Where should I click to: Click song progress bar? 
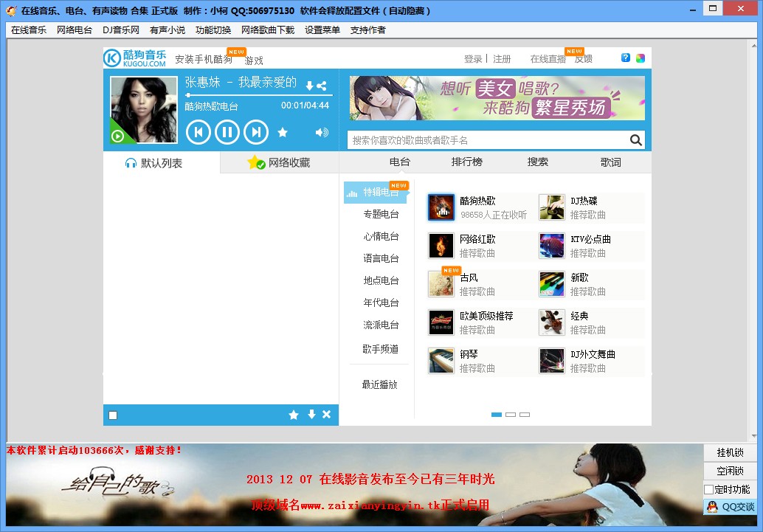pos(258,95)
